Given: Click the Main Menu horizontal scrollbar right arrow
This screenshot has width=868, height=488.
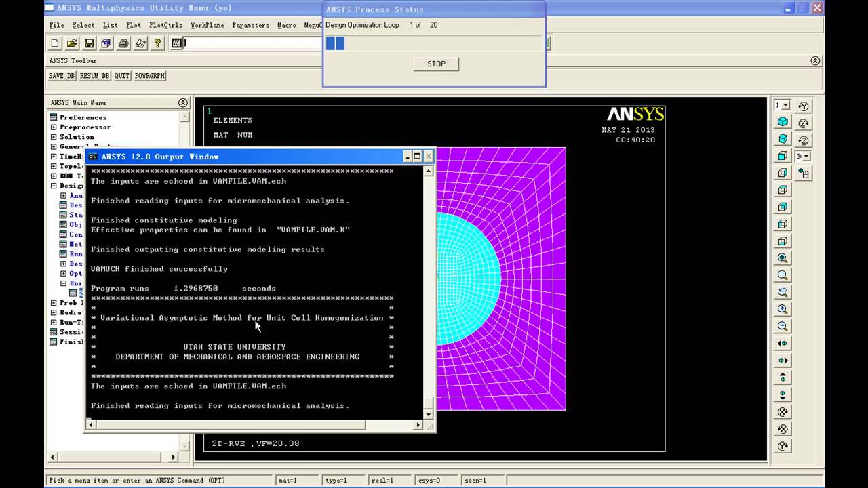Looking at the screenshot, I should point(173,457).
